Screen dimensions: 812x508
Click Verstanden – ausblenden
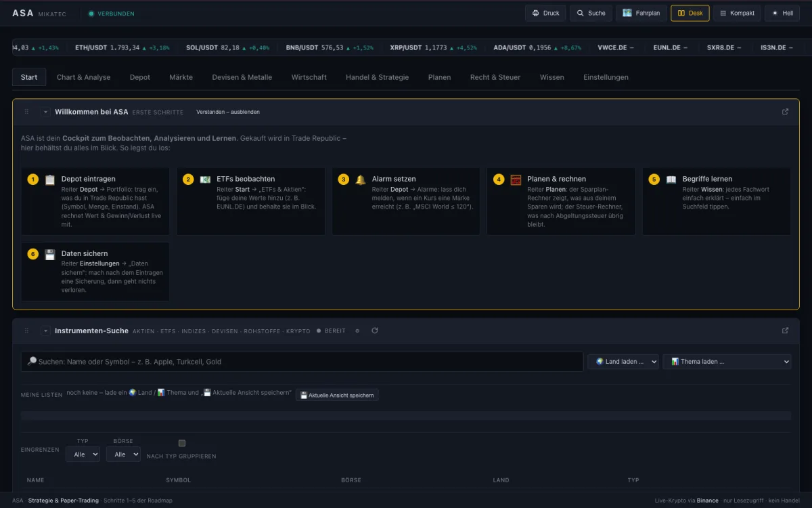pyautogui.click(x=228, y=112)
